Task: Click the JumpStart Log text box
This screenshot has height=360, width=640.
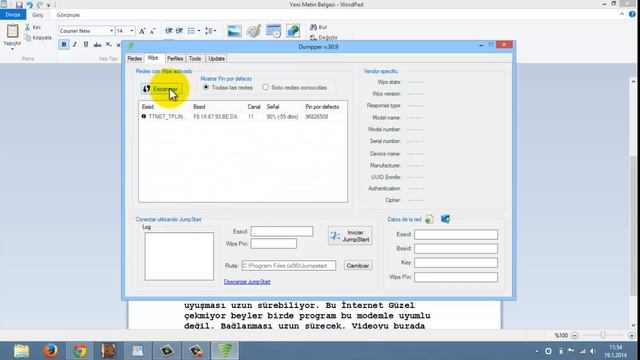Action: coord(179,256)
